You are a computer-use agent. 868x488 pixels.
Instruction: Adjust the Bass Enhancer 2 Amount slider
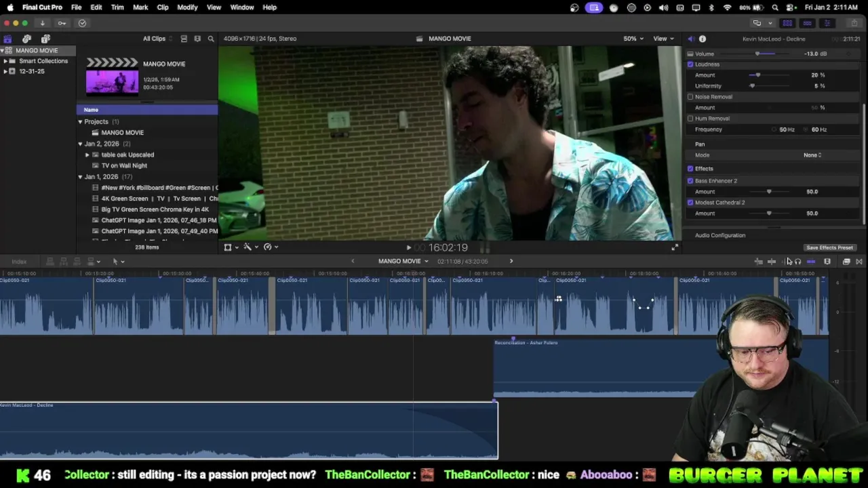(769, 192)
